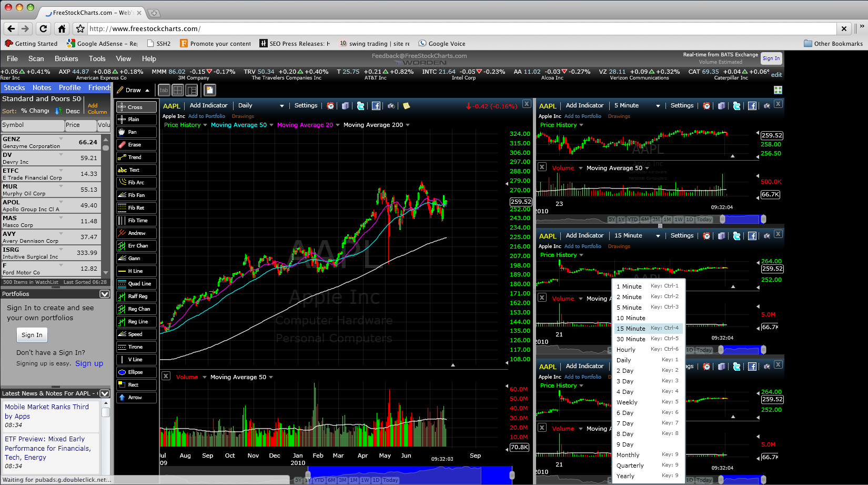
Task: Select the Fib Fan tool
Action: (x=136, y=195)
